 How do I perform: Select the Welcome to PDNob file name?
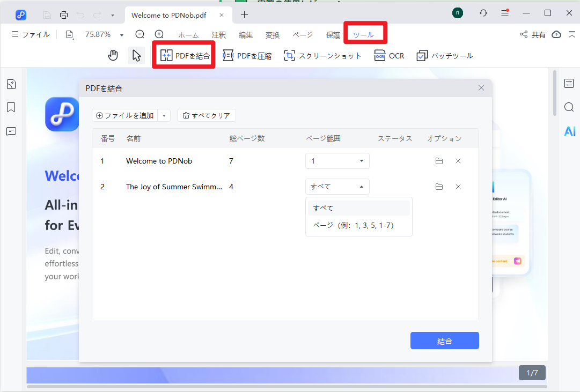159,161
